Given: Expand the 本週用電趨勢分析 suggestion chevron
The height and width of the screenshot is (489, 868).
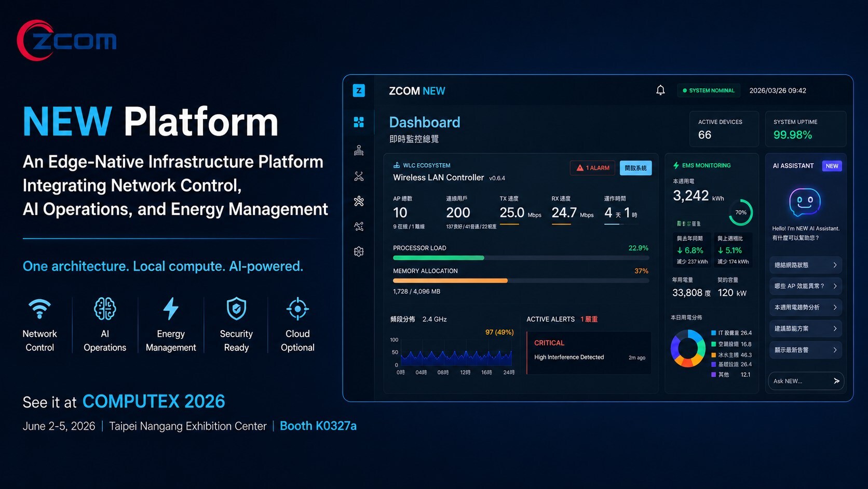Looking at the screenshot, I should coord(835,308).
